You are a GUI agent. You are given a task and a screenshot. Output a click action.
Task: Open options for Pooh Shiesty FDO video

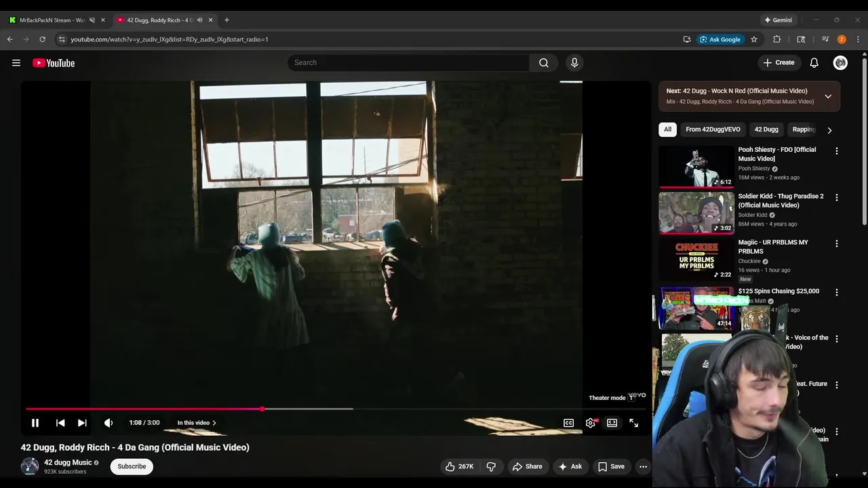836,151
